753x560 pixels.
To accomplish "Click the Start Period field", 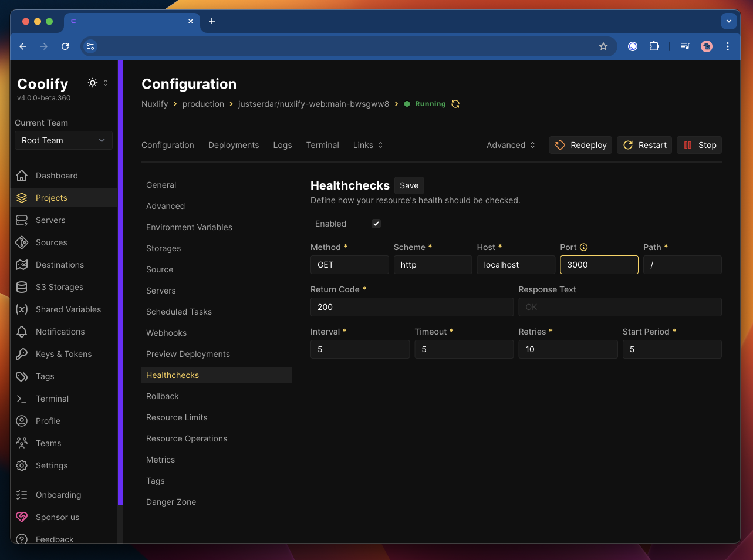I will pyautogui.click(x=672, y=349).
